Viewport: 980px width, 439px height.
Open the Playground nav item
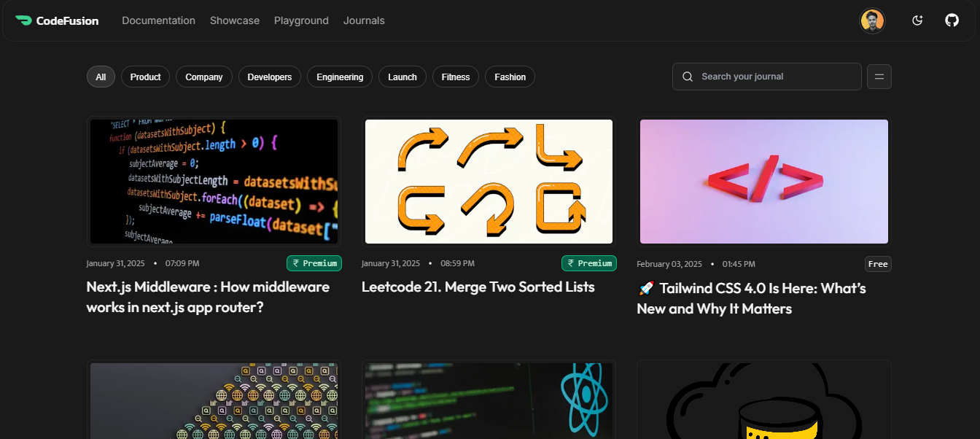pyautogui.click(x=301, y=20)
